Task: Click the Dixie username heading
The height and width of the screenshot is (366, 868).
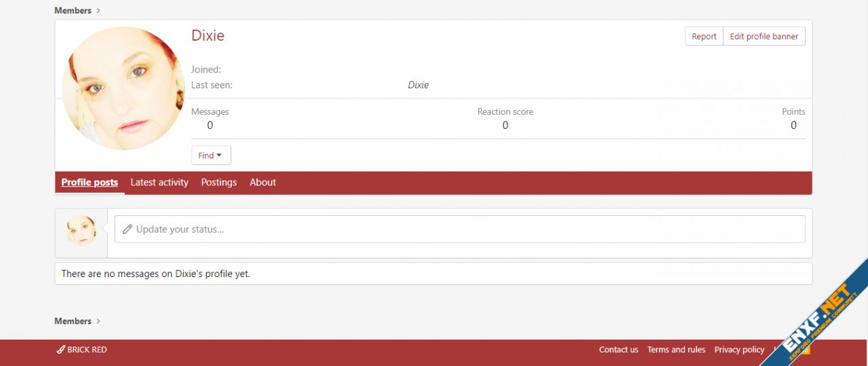Action: [208, 35]
